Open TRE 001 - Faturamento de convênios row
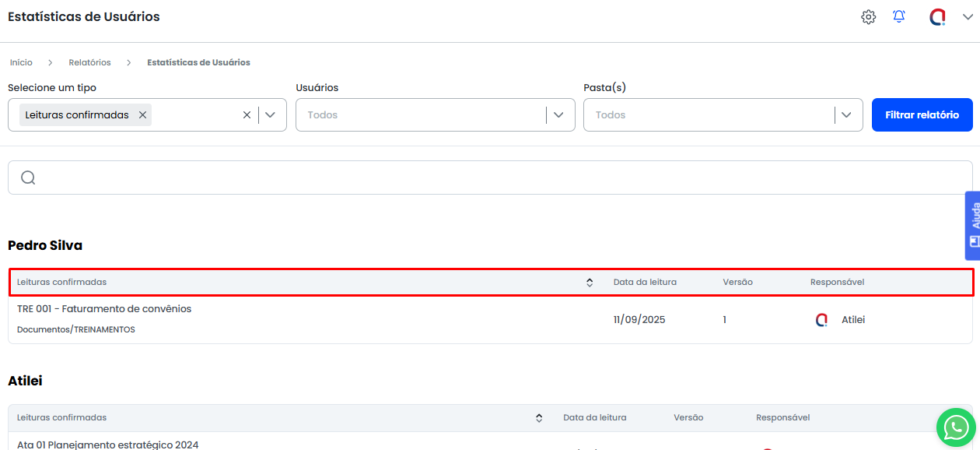This screenshot has width=980, height=450. (x=104, y=309)
